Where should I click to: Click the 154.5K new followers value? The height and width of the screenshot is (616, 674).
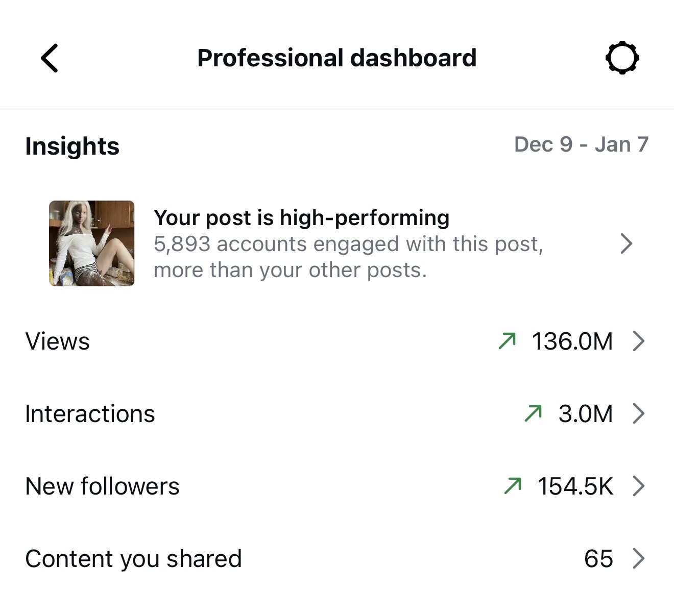click(x=575, y=486)
